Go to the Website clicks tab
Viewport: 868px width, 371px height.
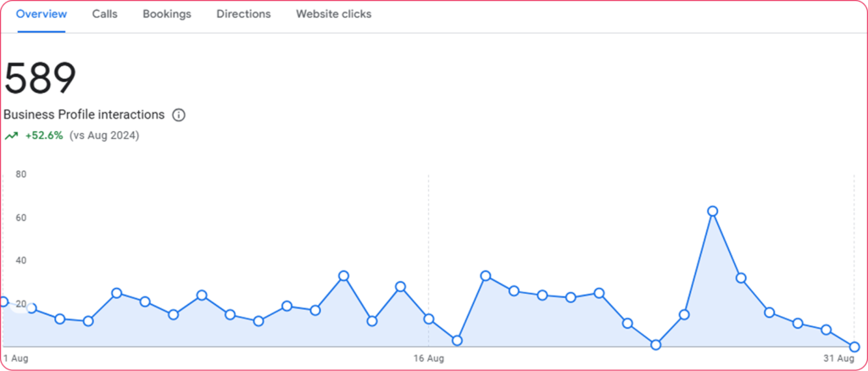tap(333, 14)
